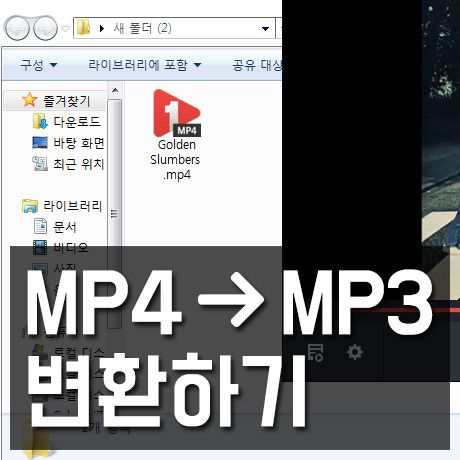Select the Golden Slumbers.mp4 file icon

point(177,113)
